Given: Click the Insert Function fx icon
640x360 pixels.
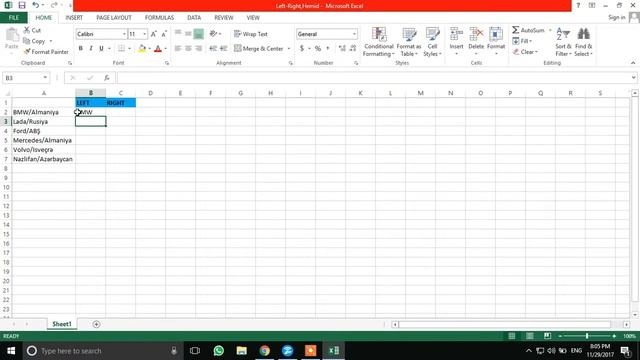Looking at the screenshot, I should pos(107,78).
